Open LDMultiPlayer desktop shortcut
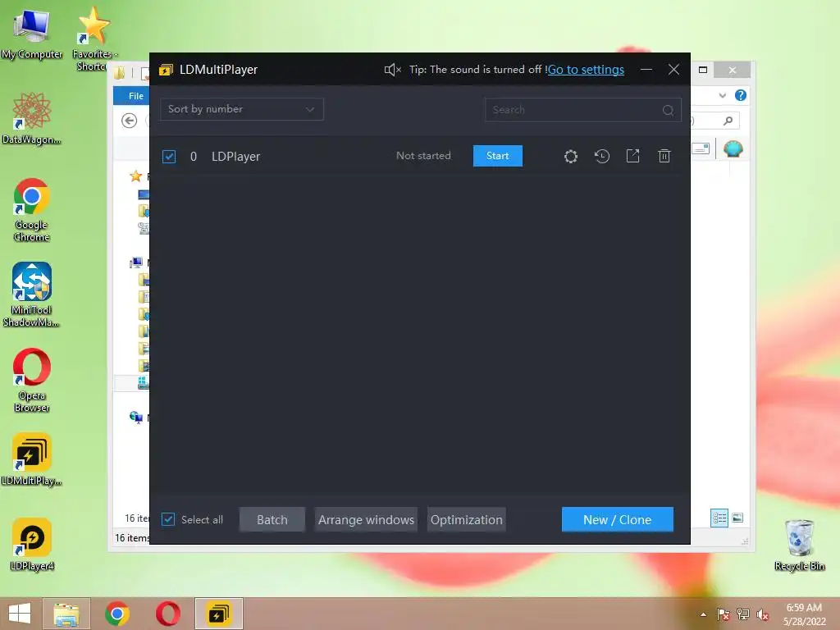 pyautogui.click(x=32, y=459)
